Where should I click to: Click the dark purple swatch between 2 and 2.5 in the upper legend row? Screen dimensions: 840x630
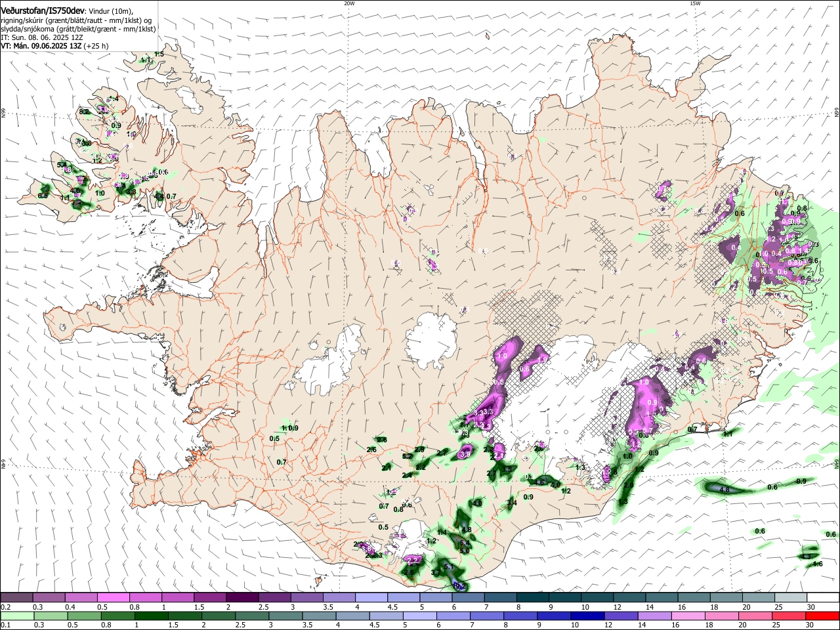tap(242, 598)
